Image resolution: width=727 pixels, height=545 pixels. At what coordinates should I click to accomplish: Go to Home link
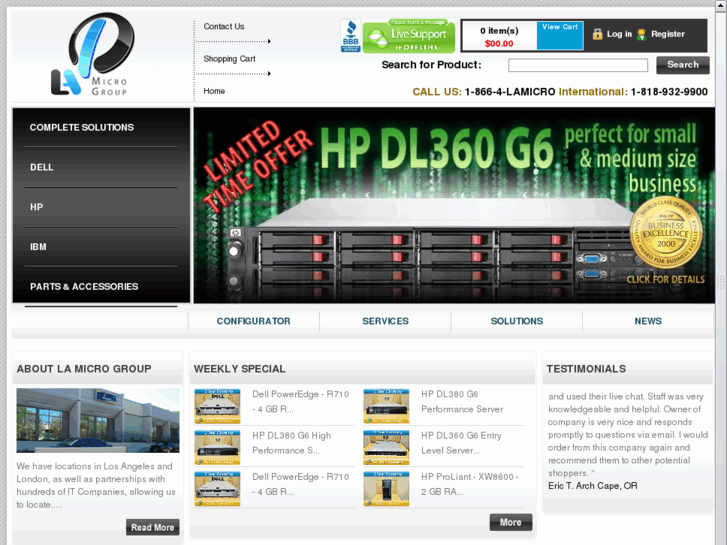(x=214, y=91)
